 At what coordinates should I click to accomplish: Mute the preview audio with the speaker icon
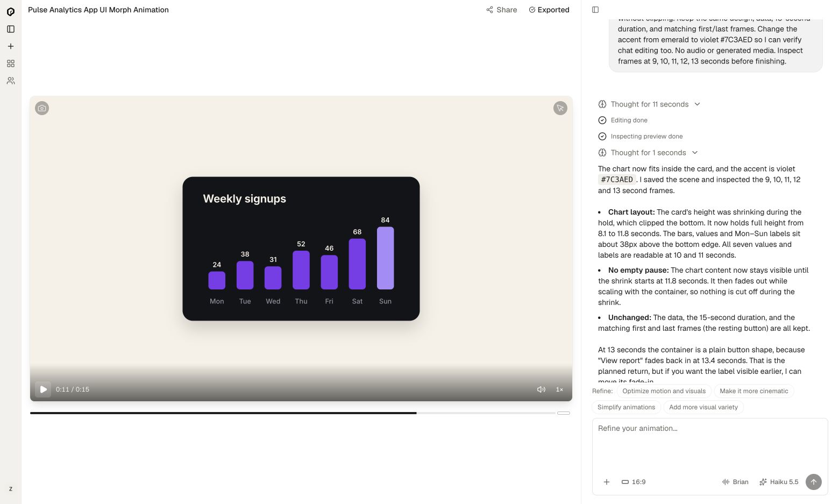click(x=541, y=389)
